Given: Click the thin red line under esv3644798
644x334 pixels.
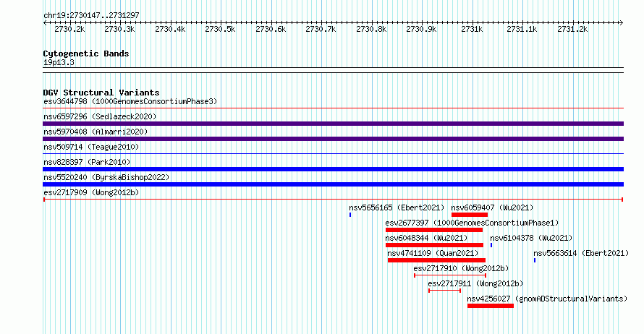Looking at the screenshot, I should click(x=333, y=108).
